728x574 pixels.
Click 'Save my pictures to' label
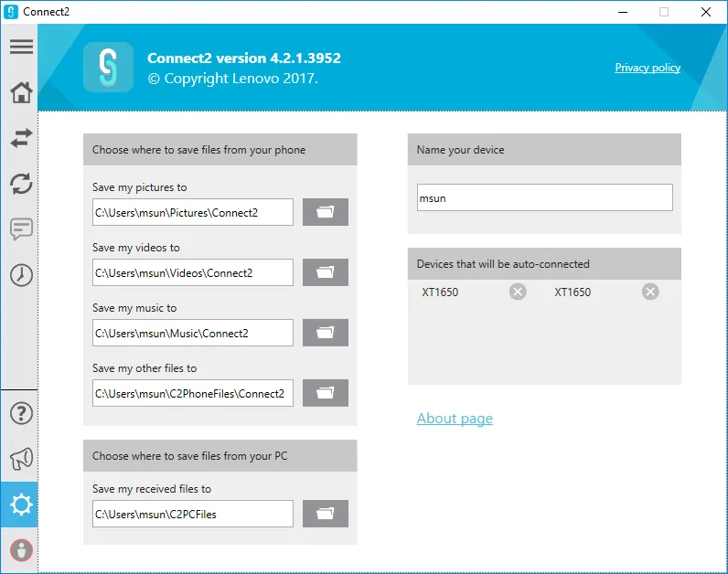click(x=140, y=187)
